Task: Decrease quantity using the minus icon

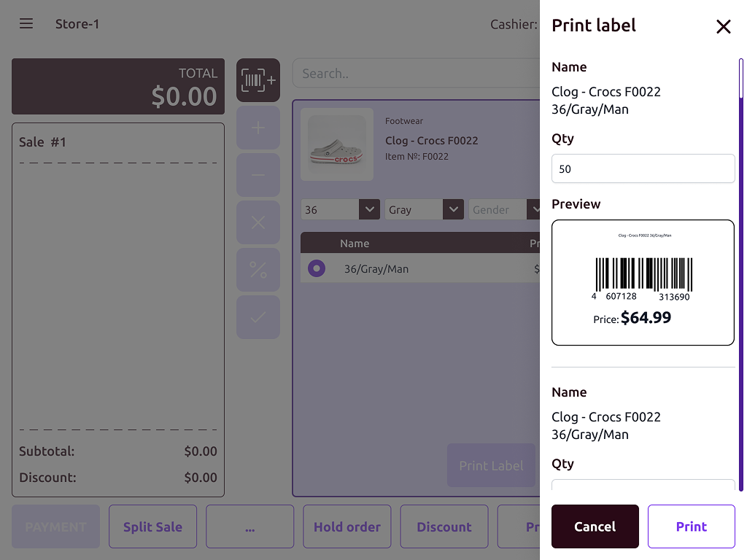Action: coord(258,175)
